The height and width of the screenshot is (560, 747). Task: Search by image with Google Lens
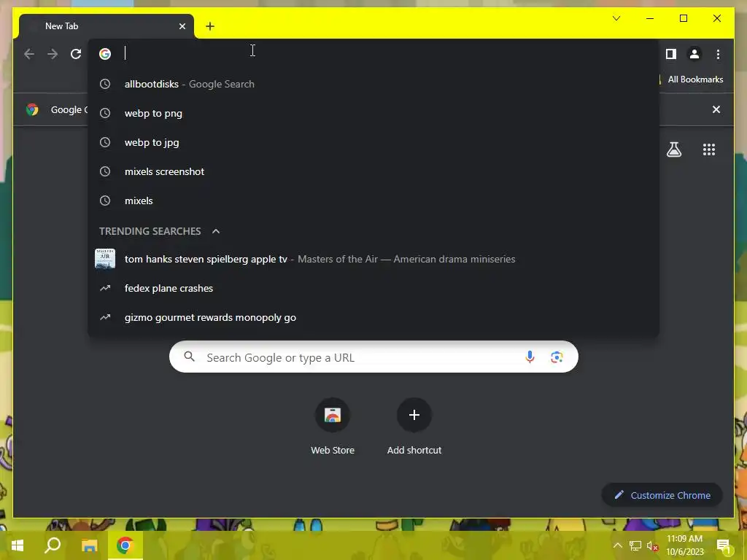point(557,357)
